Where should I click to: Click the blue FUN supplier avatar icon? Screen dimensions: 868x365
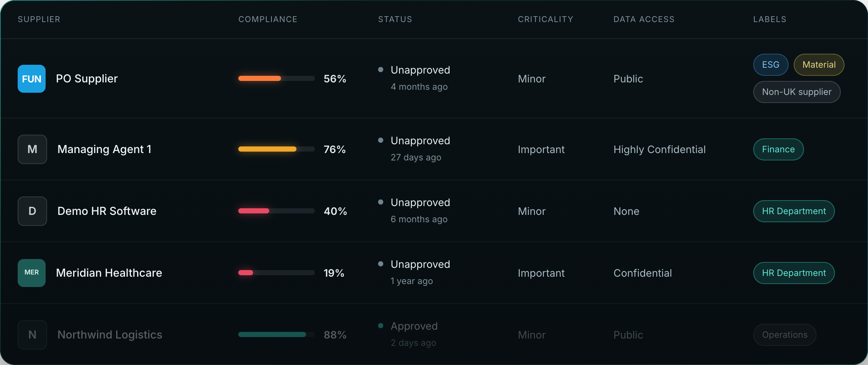coord(32,79)
